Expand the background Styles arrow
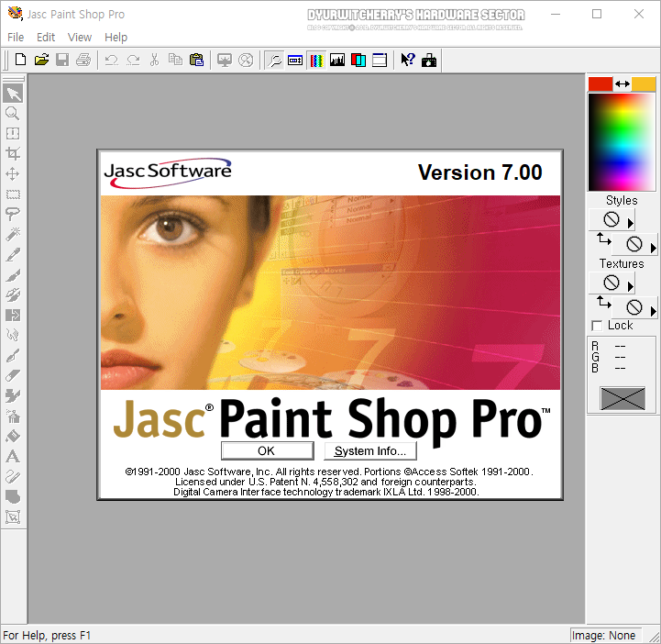This screenshot has height=644, width=661. click(x=653, y=247)
